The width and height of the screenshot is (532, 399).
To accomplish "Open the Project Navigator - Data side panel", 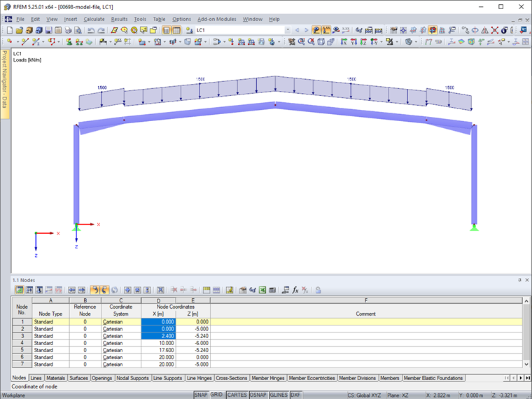I will click(5, 84).
